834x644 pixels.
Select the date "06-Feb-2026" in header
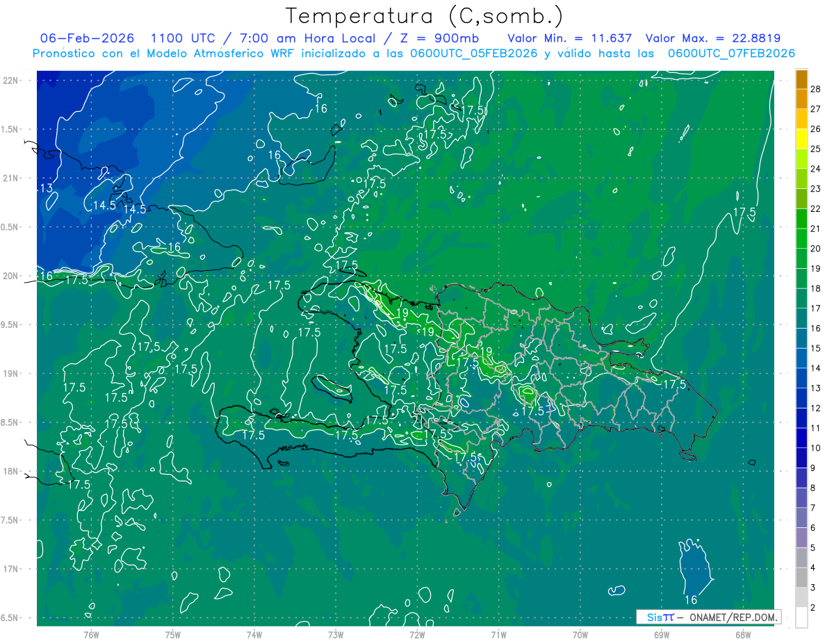86,38
